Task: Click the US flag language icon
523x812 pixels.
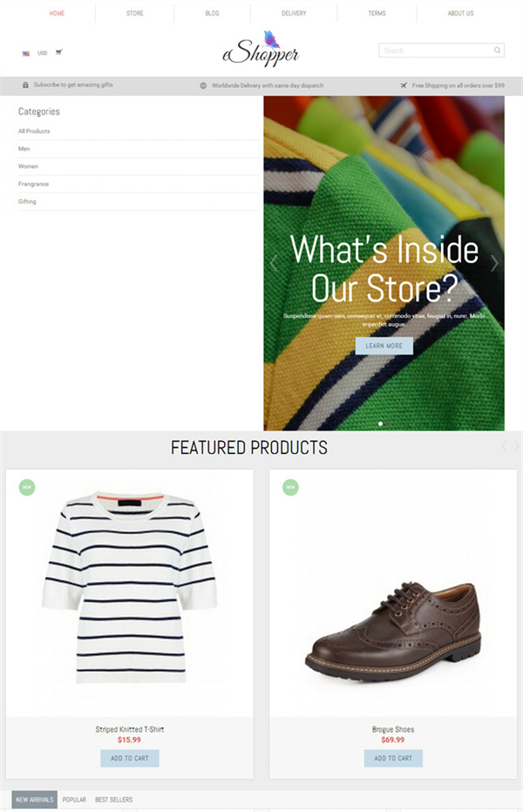Action: pos(26,53)
